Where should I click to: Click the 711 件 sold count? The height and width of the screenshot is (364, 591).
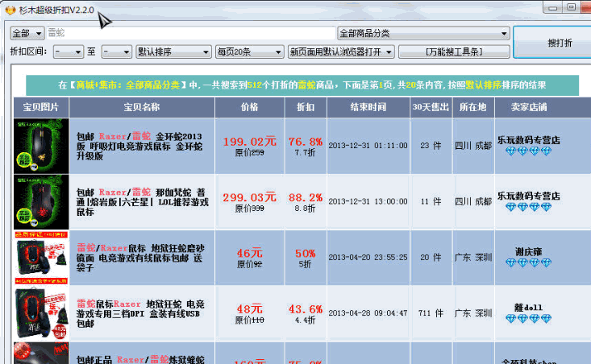pos(431,313)
